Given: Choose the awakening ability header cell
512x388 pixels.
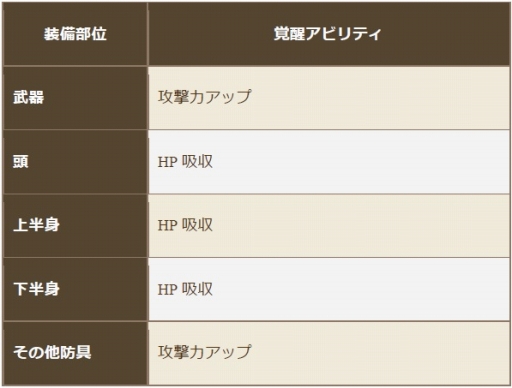Looking at the screenshot, I should (329, 34).
